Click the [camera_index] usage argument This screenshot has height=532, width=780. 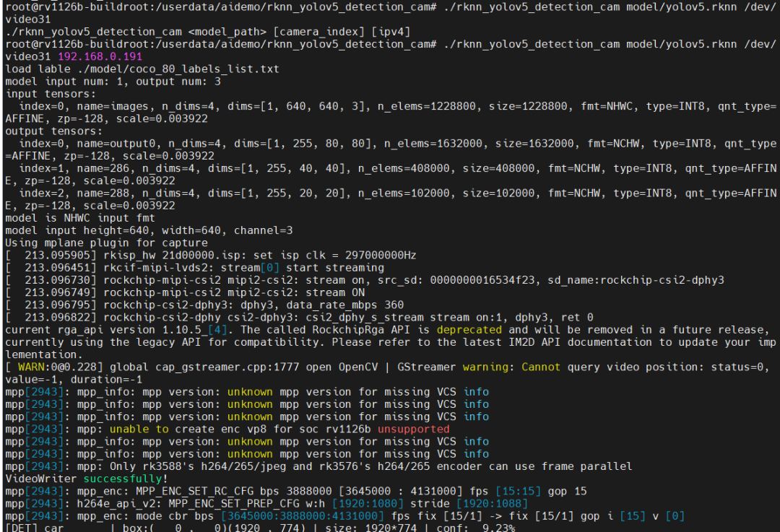tap(319, 32)
